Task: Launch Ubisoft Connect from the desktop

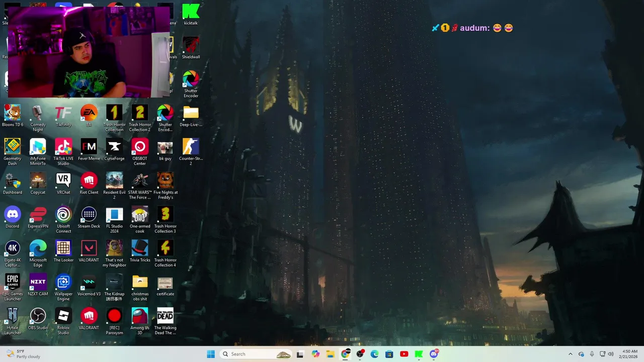Action: click(63, 220)
